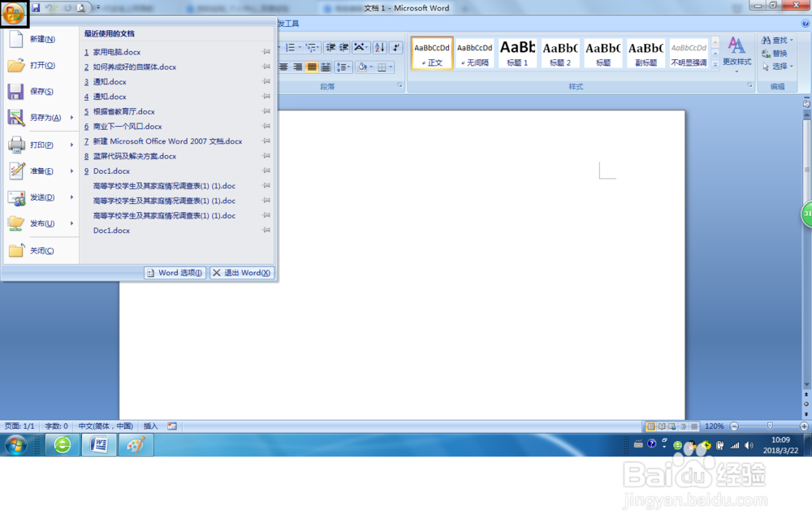Screen dimensions: 812x528
Task: Click the borders grid icon
Action: click(382, 67)
